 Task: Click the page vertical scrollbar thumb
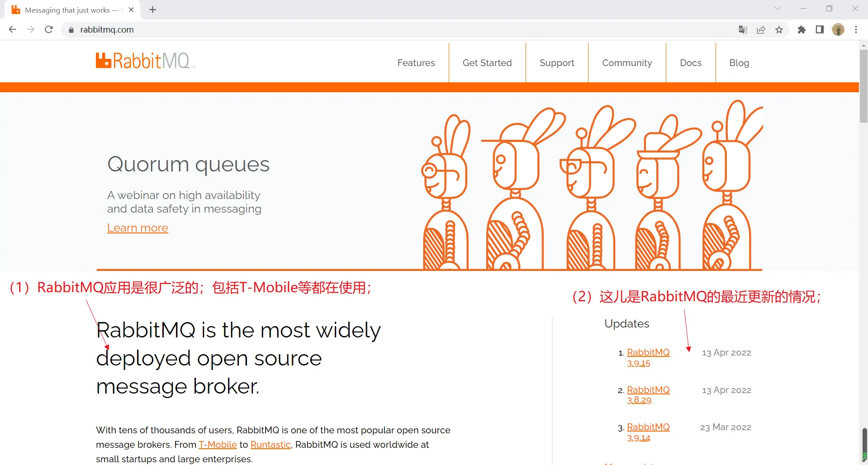pyautogui.click(x=863, y=86)
